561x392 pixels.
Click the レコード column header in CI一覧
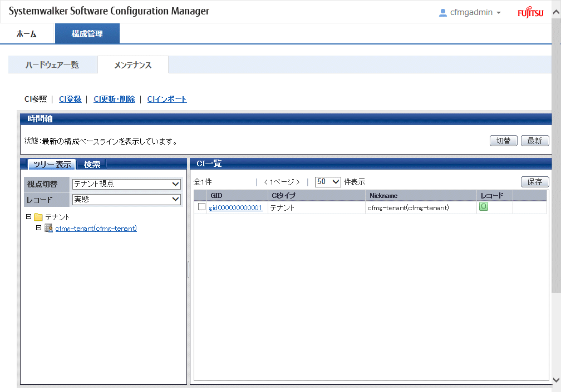click(494, 196)
